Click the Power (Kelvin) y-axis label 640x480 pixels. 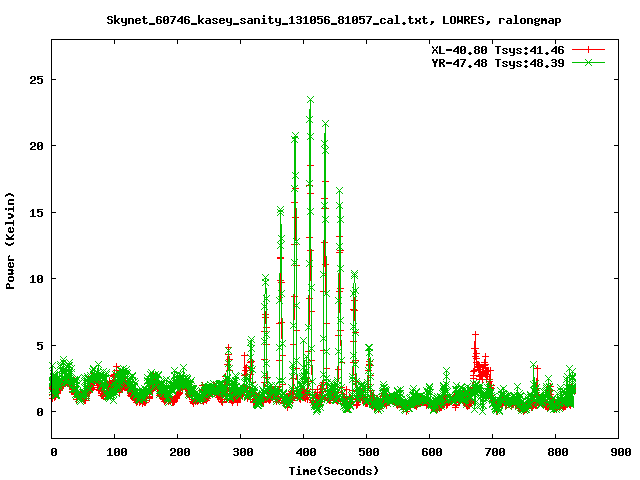(10, 241)
